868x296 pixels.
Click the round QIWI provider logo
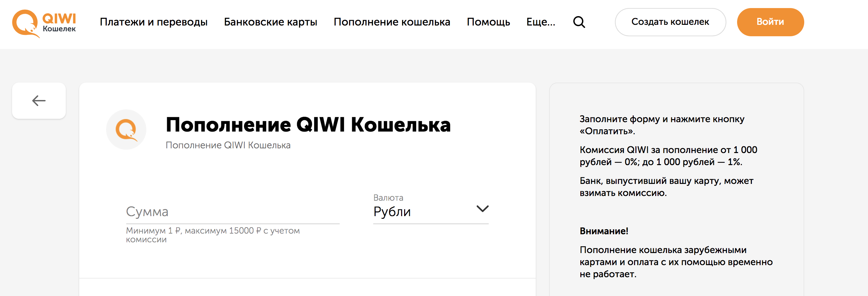pos(126,129)
